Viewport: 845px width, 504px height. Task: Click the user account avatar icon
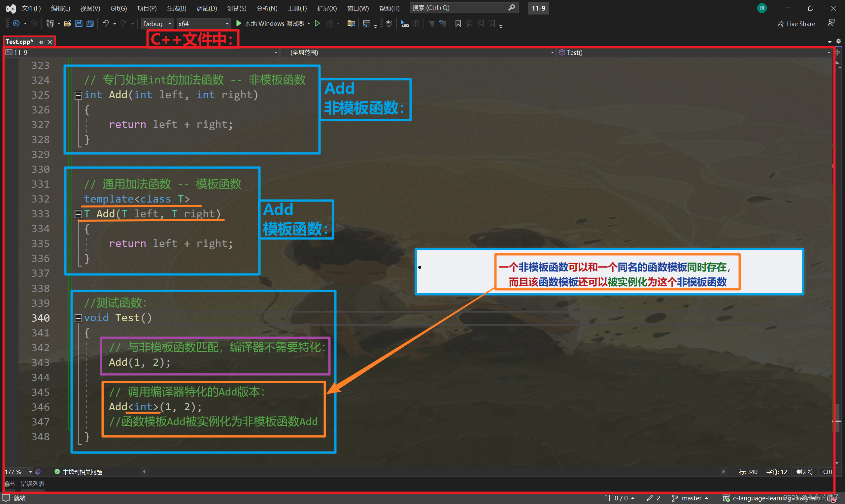click(762, 8)
